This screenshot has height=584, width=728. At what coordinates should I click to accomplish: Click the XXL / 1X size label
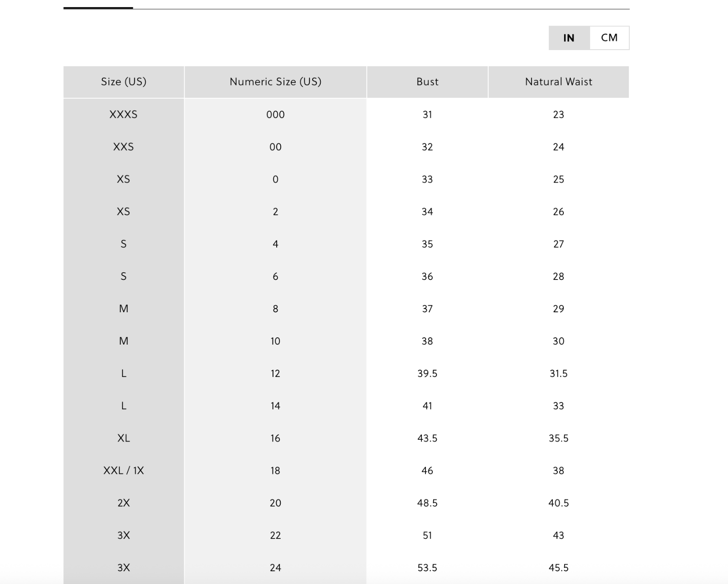point(124,471)
